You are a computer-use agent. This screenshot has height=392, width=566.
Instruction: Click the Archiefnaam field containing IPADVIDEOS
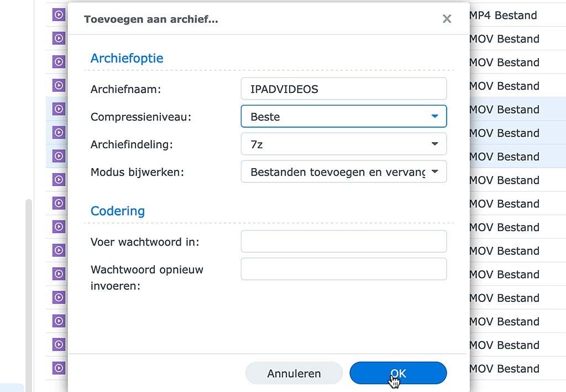coord(343,89)
